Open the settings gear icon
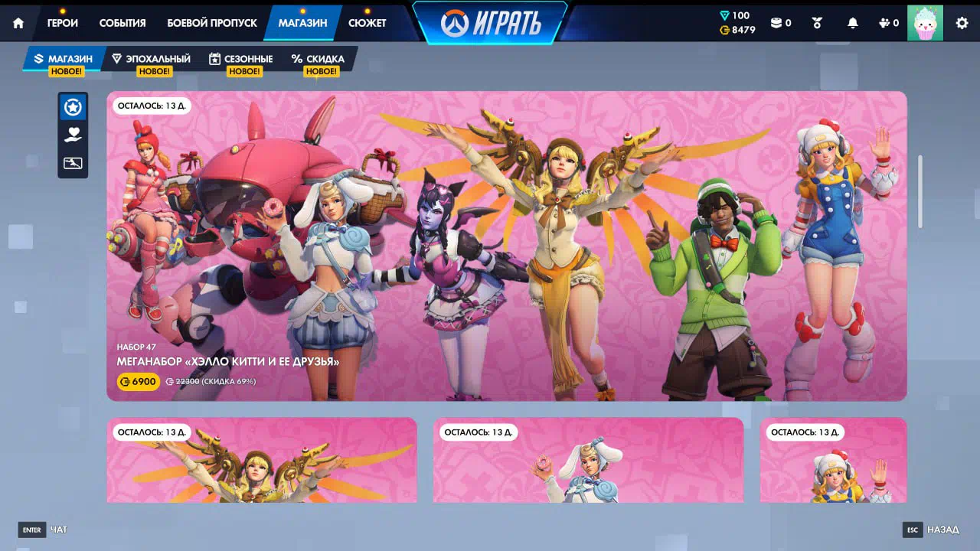The image size is (980, 551). (962, 23)
